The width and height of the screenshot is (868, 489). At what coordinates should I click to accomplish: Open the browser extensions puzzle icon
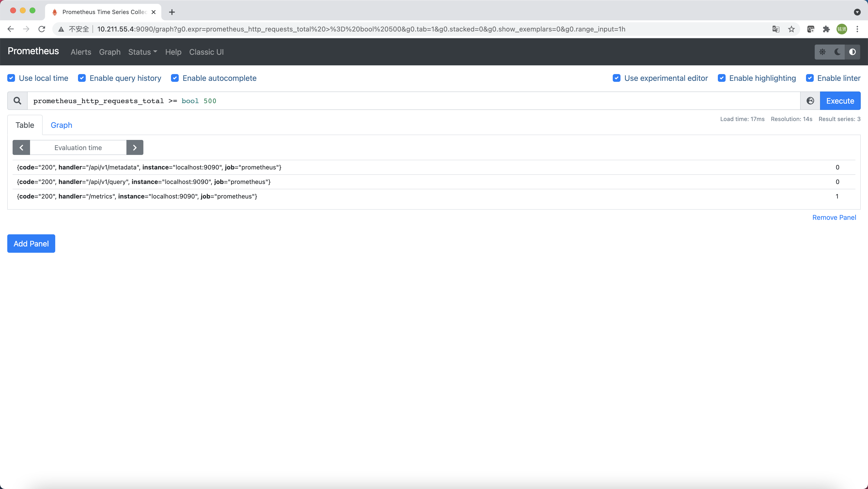[826, 29]
